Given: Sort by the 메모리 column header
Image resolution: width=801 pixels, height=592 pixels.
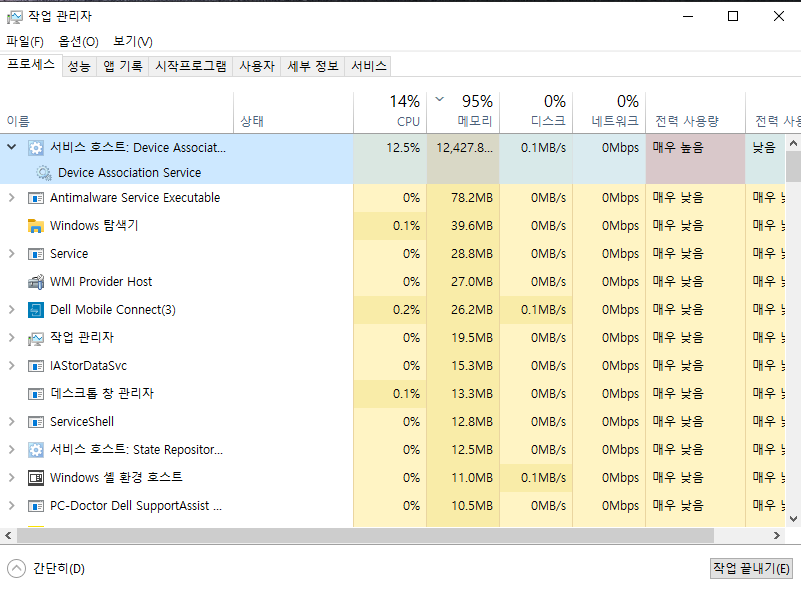Looking at the screenshot, I should tap(463, 113).
